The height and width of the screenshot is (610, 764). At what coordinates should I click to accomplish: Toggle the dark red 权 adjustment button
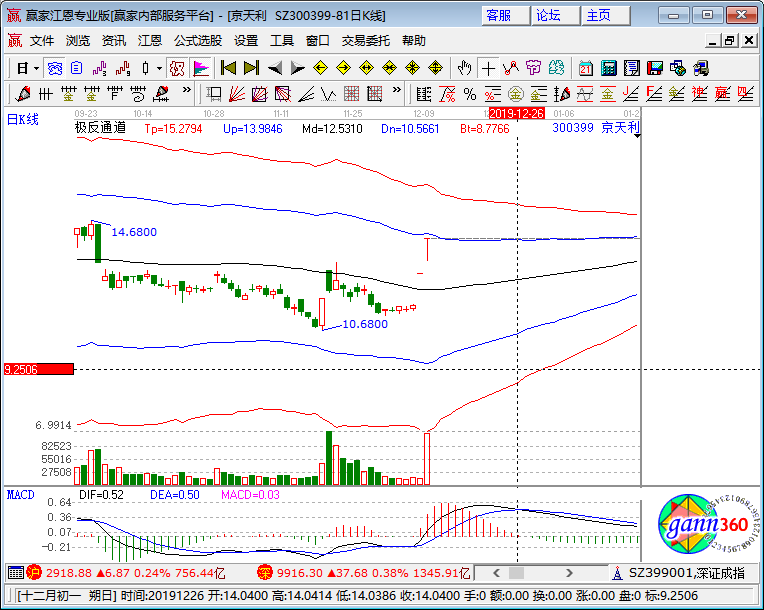point(177,68)
